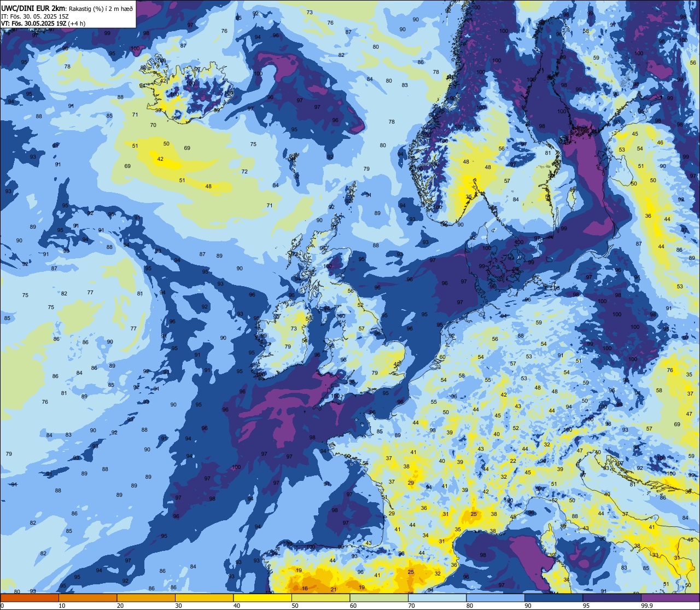Click the 95–99.9% dark navy legend swatch
Image resolution: width=700 pixels, height=610 pixels.
coord(611,597)
